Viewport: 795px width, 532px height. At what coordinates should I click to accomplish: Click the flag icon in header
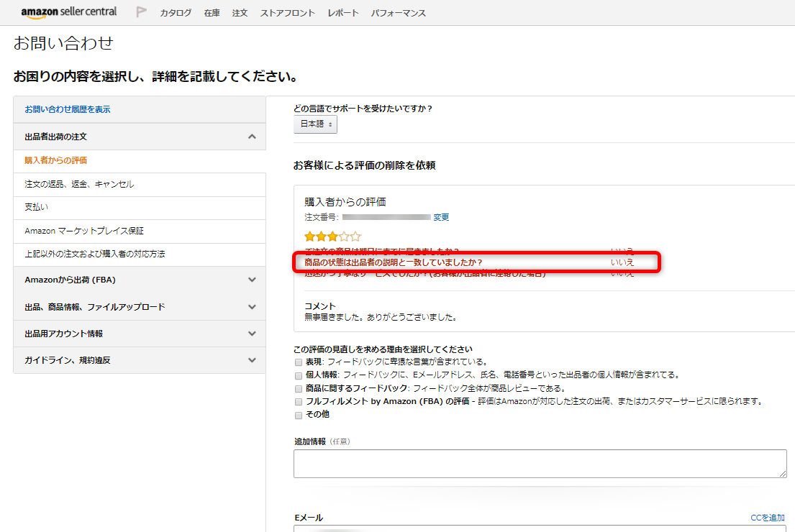142,12
